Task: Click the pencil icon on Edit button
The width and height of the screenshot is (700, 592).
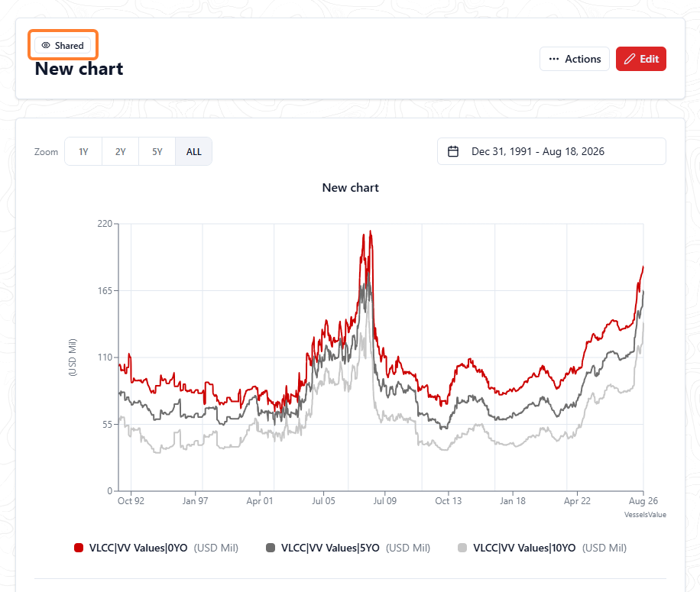Action: click(630, 59)
